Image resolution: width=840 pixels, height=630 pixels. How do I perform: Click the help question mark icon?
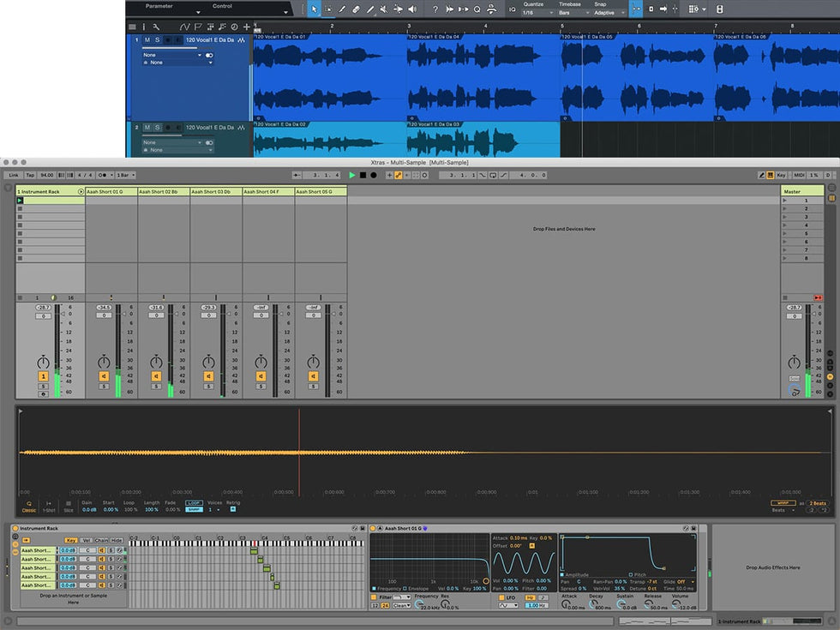click(x=435, y=9)
